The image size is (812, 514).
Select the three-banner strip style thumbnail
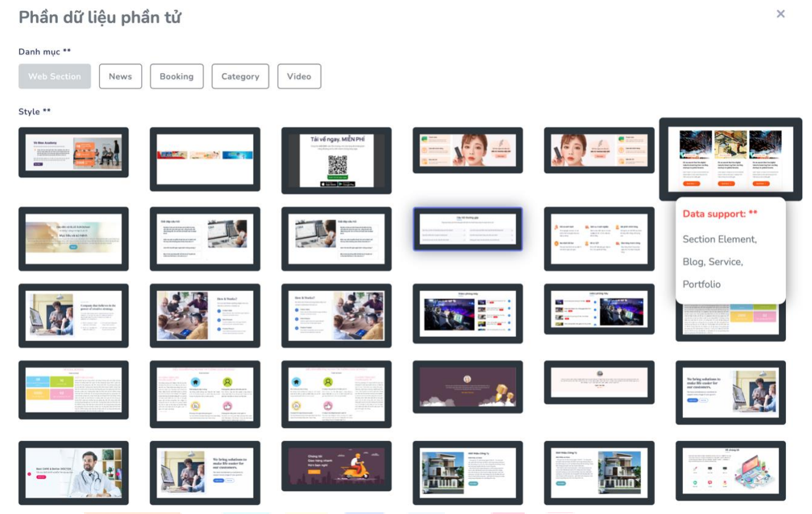click(205, 159)
